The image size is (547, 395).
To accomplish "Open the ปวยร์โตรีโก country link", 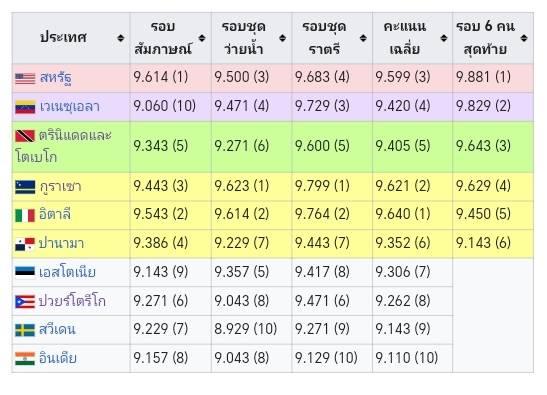I will pos(72,301).
